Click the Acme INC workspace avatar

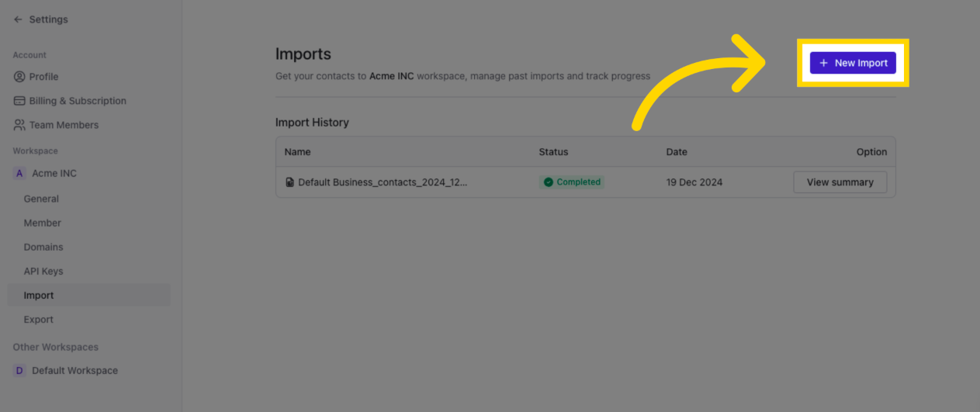[x=19, y=174]
